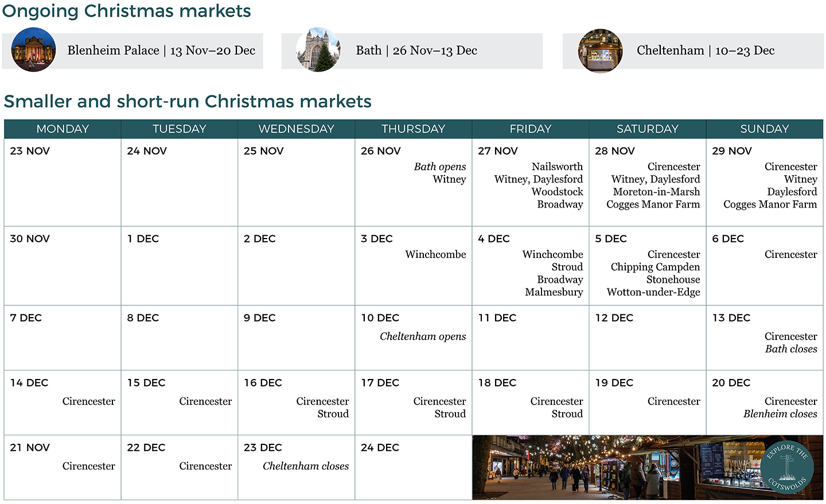Select 'Cirencester' in the 22 Dec cell
The image size is (826, 504).
point(205,466)
